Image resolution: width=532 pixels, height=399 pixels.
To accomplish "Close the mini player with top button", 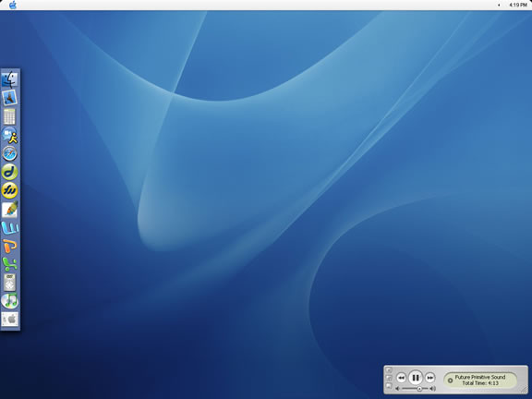I will (389, 370).
